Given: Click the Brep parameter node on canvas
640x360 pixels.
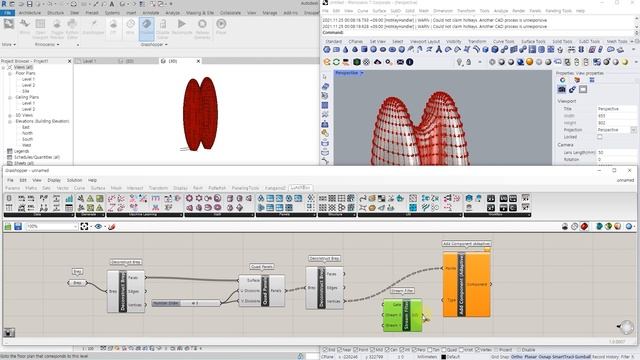Looking at the screenshot, I should pyautogui.click(x=77, y=282).
